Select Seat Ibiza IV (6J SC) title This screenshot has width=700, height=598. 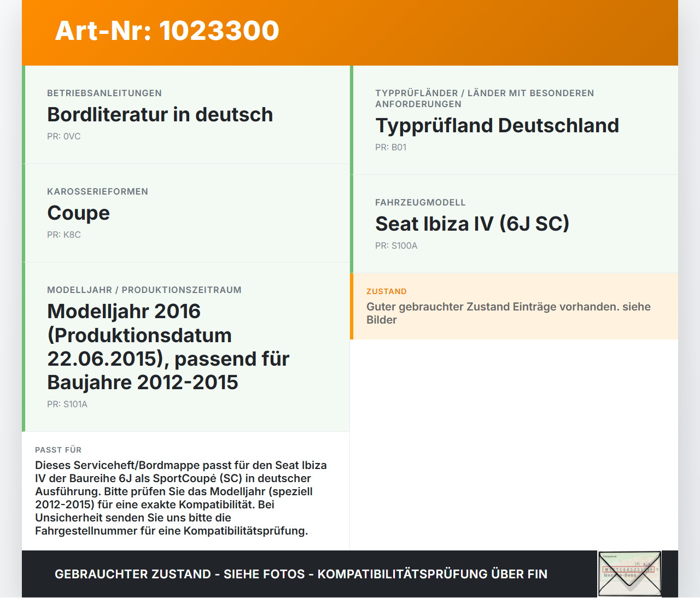472,224
